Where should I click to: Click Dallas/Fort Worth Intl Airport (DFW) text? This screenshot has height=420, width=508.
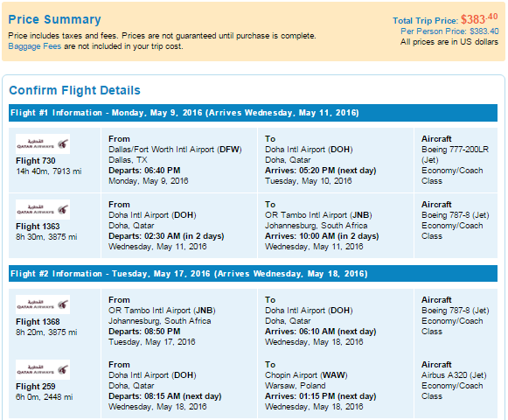pyautogui.click(x=175, y=150)
